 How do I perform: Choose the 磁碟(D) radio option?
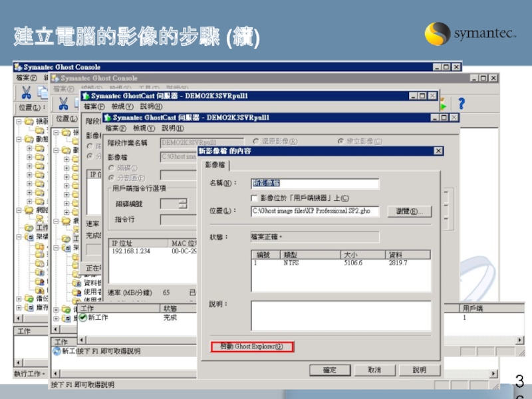point(111,168)
